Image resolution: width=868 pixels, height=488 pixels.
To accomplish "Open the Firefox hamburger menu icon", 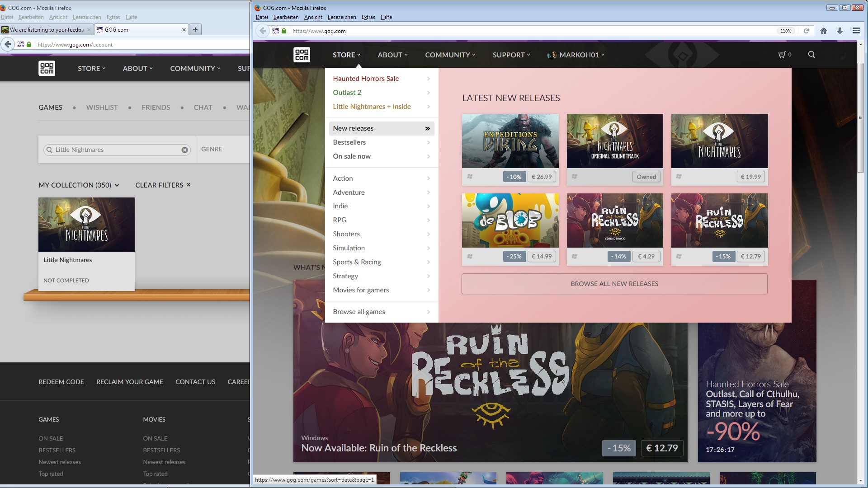I will 856,31.
